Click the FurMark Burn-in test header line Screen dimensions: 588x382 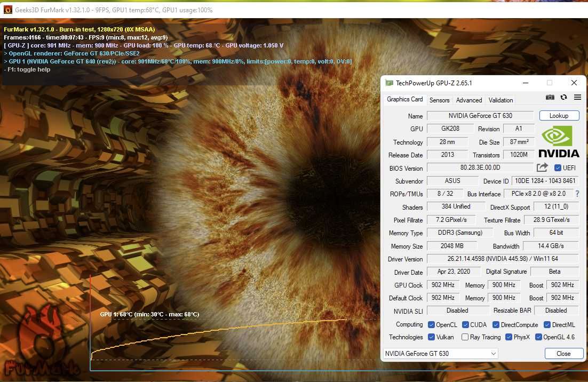[79, 29]
